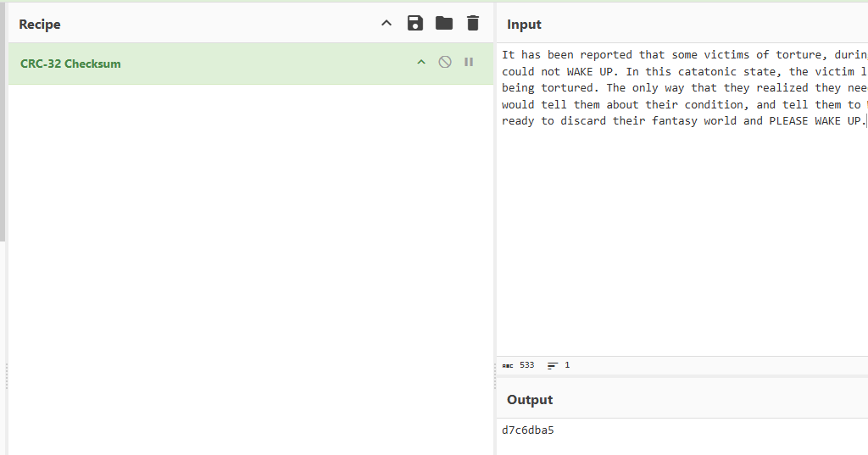868x455 pixels.
Task: Click the Output pane title
Action: point(530,400)
